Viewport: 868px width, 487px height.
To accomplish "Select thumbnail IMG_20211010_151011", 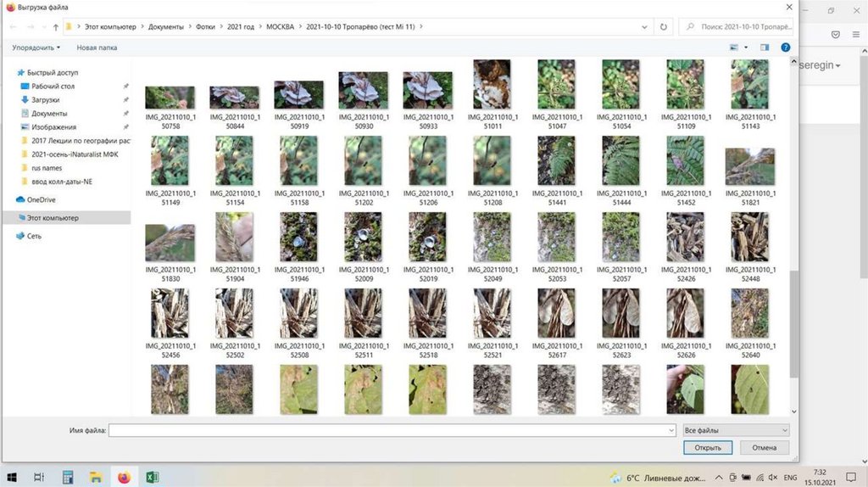I will pyautogui.click(x=492, y=84).
